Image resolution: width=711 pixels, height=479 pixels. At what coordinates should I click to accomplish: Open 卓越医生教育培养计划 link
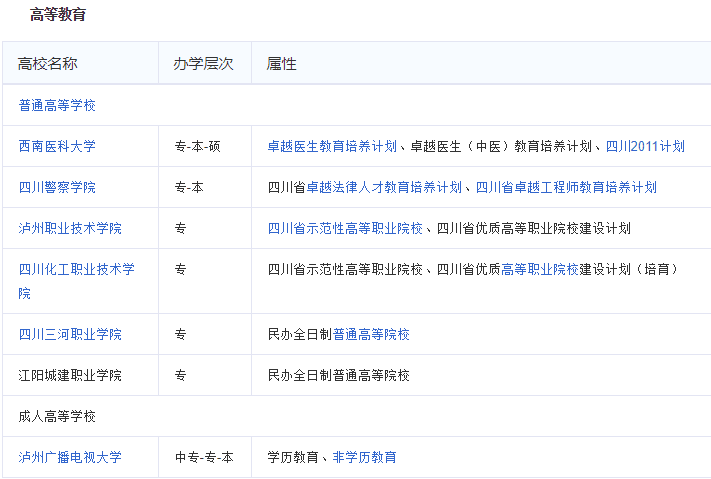pyautogui.click(x=332, y=146)
